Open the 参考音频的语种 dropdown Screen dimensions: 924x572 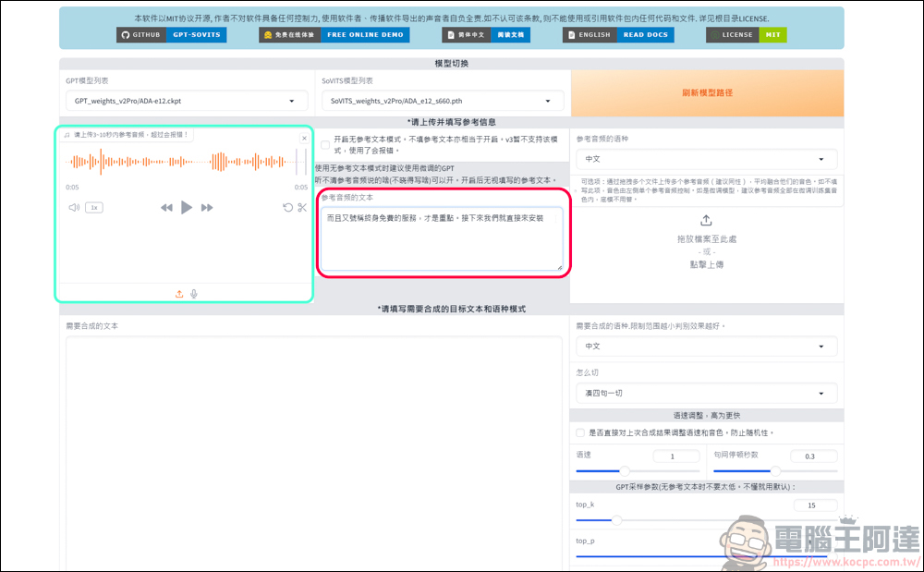click(x=706, y=159)
